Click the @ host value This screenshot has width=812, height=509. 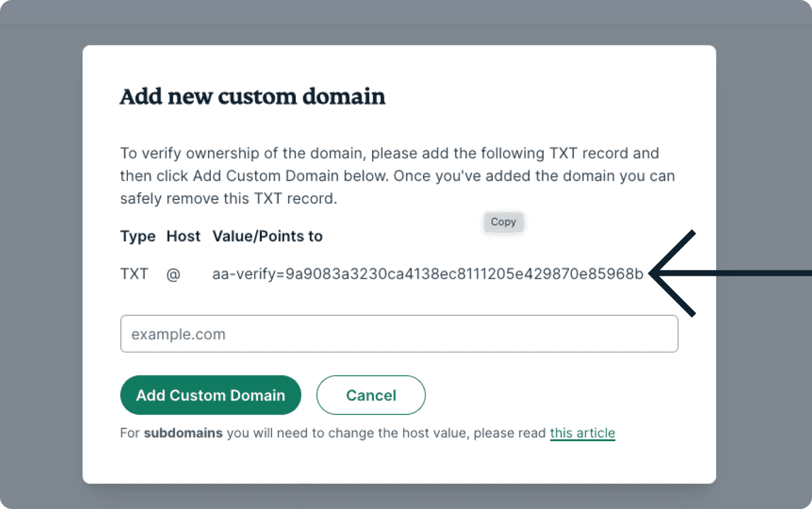point(173,274)
